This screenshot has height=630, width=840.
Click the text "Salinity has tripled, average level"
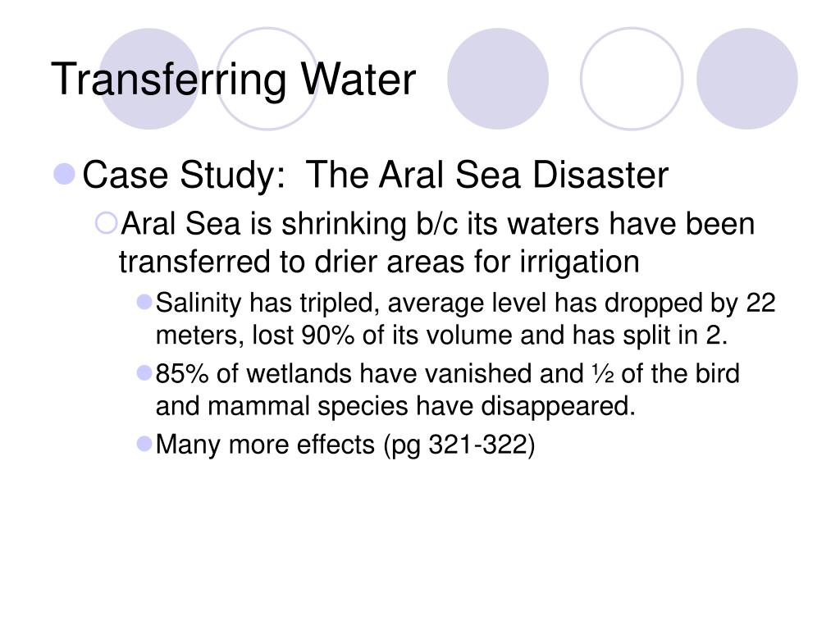tap(376, 304)
